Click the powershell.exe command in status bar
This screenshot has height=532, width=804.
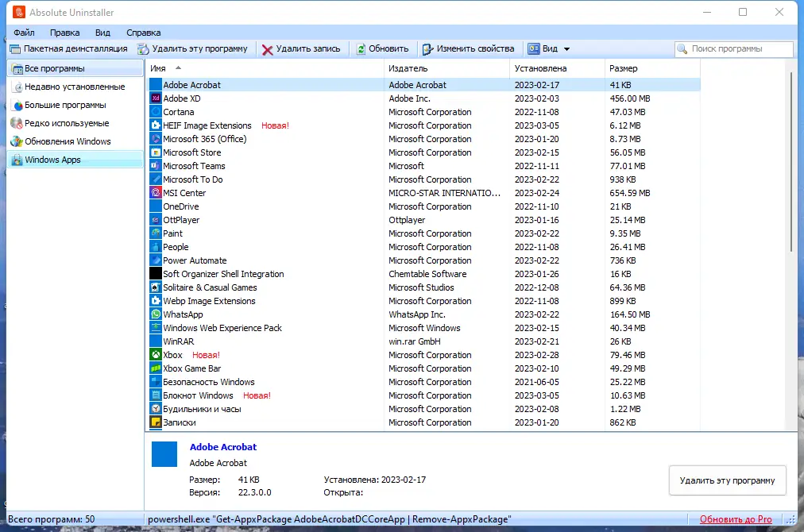point(329,519)
